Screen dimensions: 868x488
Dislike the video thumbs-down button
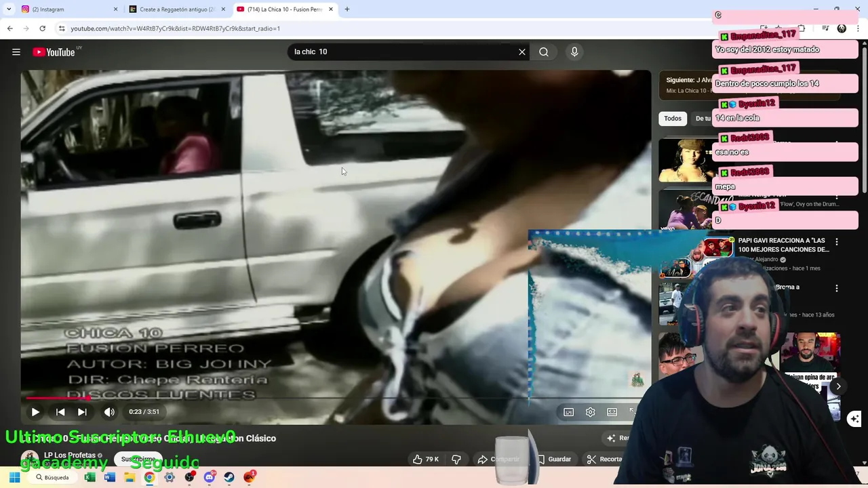(456, 459)
